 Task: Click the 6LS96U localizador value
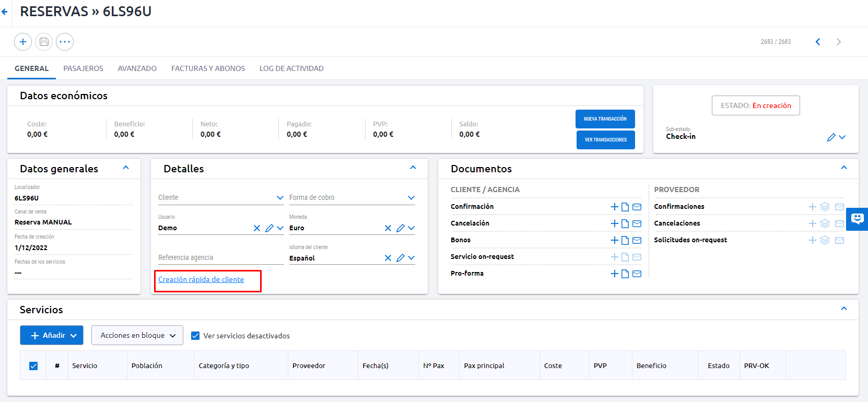(27, 198)
